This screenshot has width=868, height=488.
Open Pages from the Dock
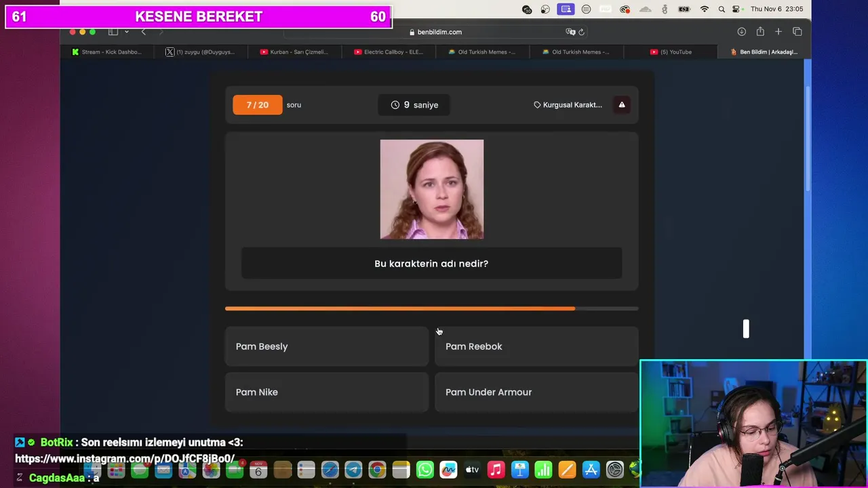567,470
